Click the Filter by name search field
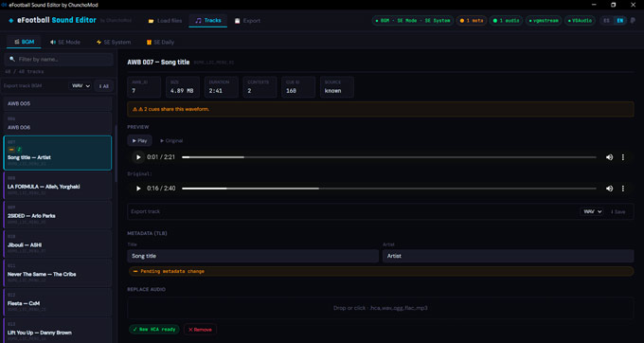The width and height of the screenshot is (644, 343). coord(59,59)
